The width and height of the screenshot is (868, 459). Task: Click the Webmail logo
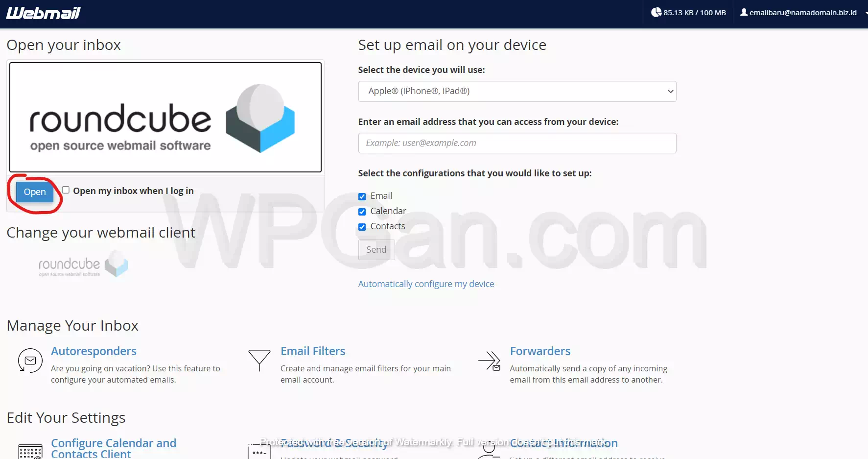coord(43,13)
